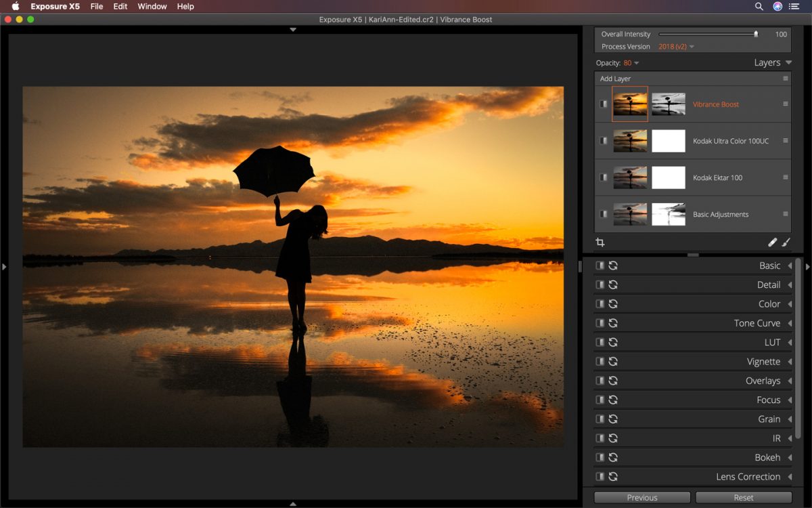Toggle the Basic Adjustments layer on or off

click(602, 214)
